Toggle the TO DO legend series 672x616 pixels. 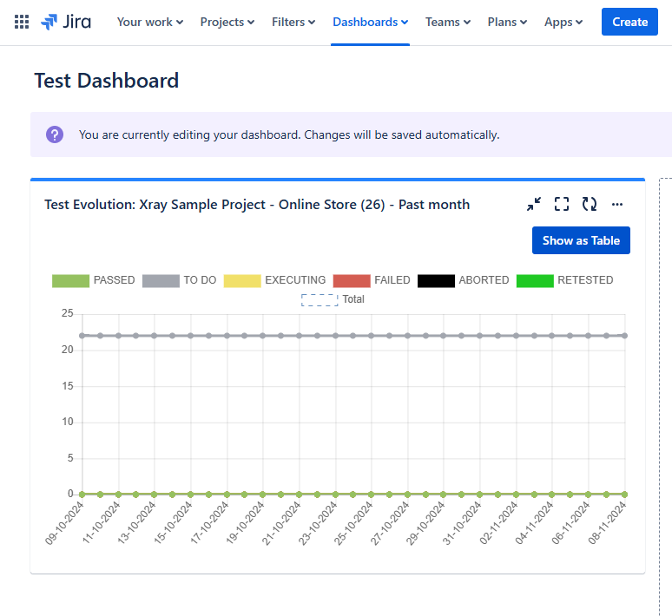tap(179, 280)
